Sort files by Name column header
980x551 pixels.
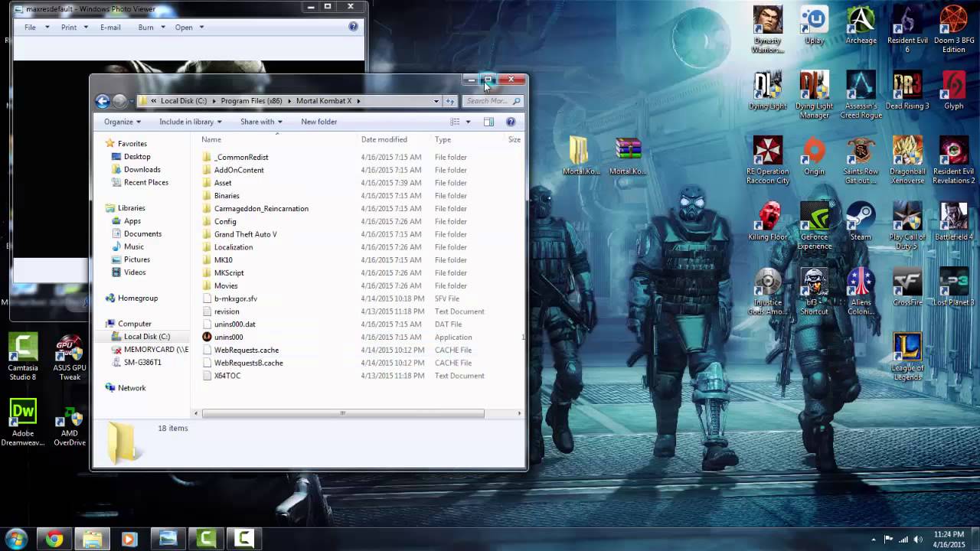pos(211,139)
